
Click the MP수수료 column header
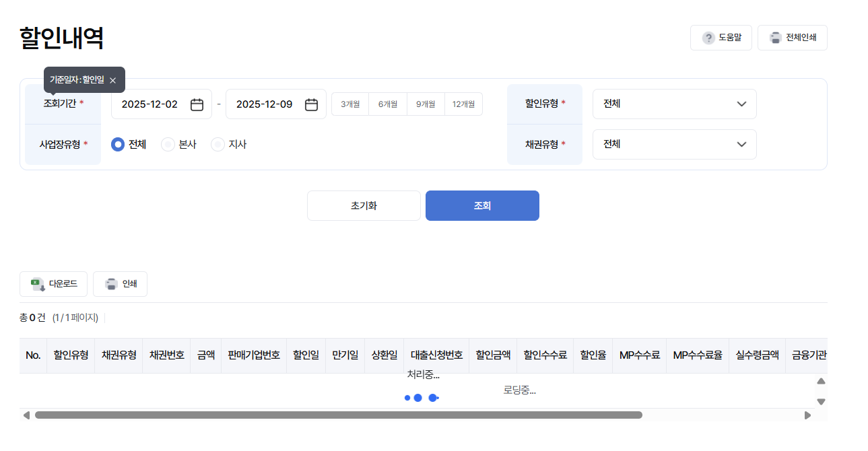(x=639, y=355)
